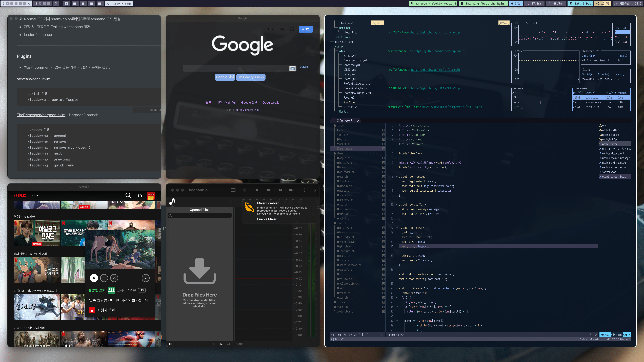This screenshot has width=644, height=362.
Task: Open ocenaudio file info icon
Action: click(x=304, y=190)
